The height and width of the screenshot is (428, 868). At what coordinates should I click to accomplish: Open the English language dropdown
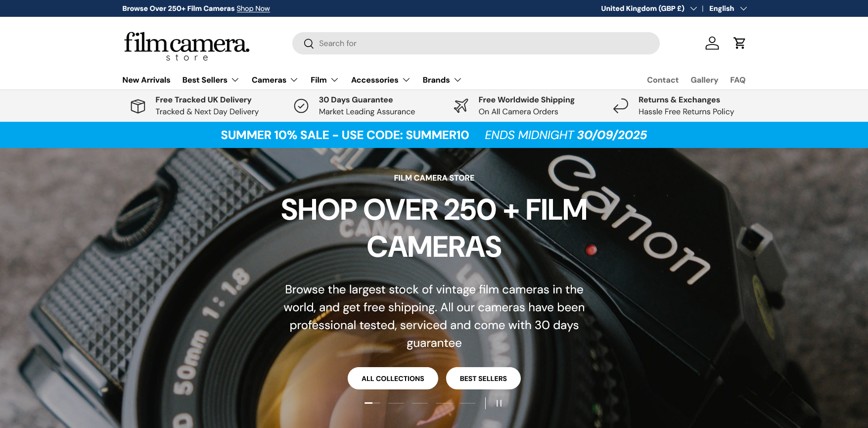(727, 8)
